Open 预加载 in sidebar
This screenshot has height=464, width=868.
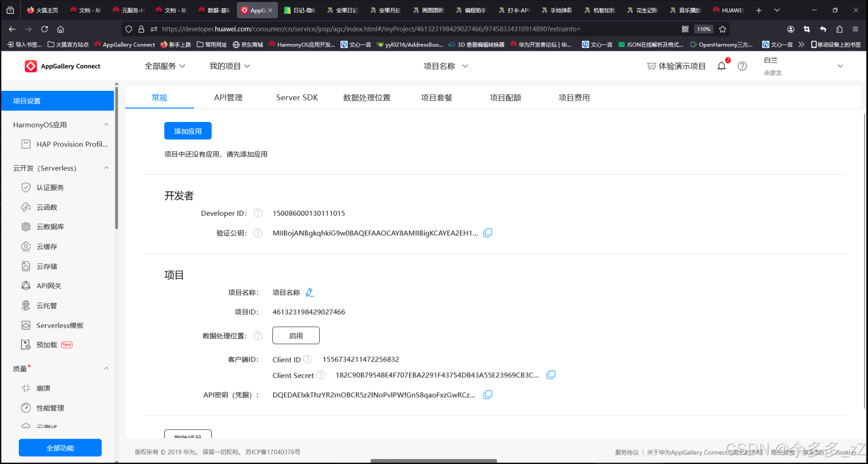(x=47, y=345)
